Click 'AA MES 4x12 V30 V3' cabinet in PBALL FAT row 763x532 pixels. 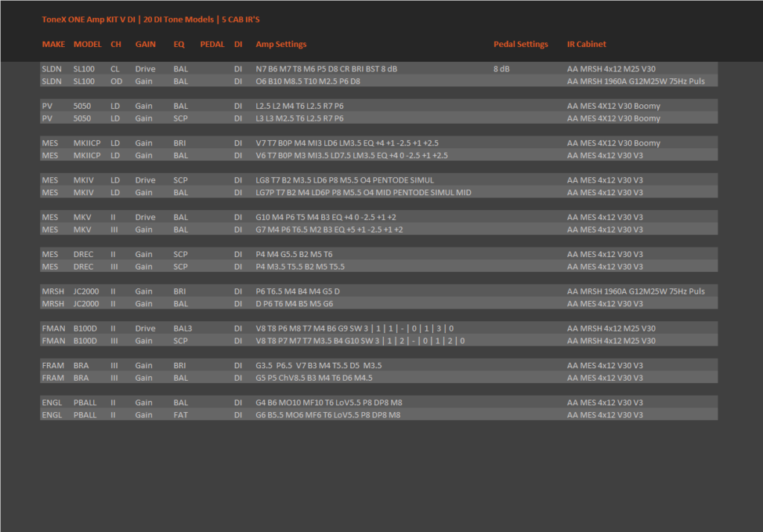pyautogui.click(x=605, y=415)
